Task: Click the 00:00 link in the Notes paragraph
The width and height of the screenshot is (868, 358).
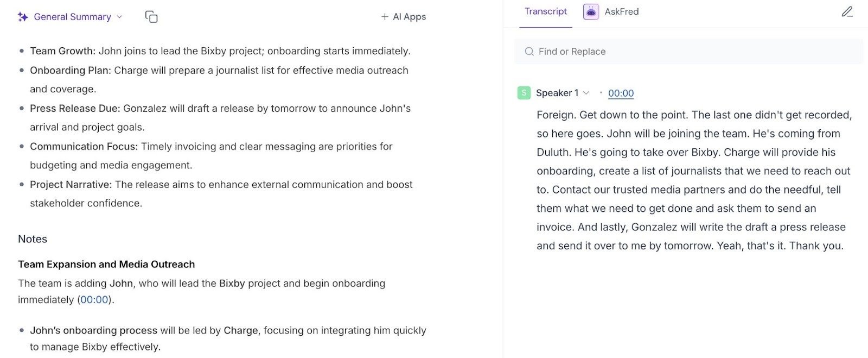Action: pyautogui.click(x=94, y=299)
